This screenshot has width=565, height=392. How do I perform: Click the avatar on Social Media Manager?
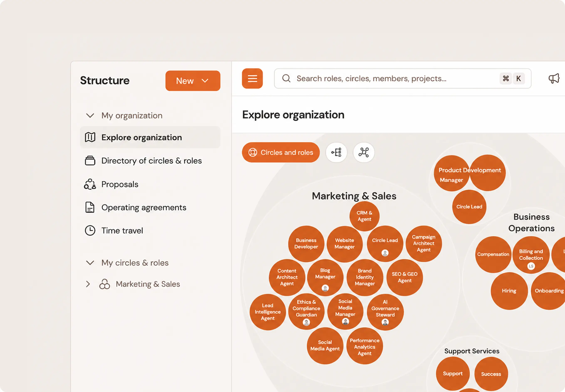pos(346,321)
